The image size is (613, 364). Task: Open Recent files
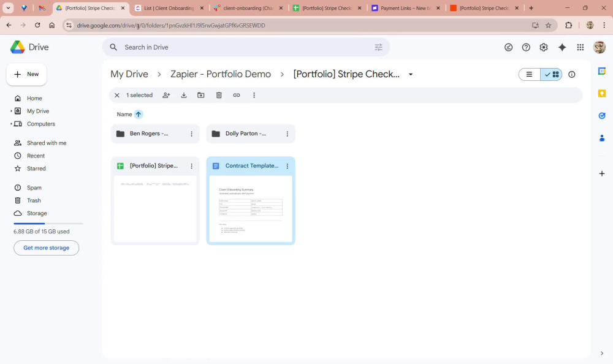tap(36, 156)
